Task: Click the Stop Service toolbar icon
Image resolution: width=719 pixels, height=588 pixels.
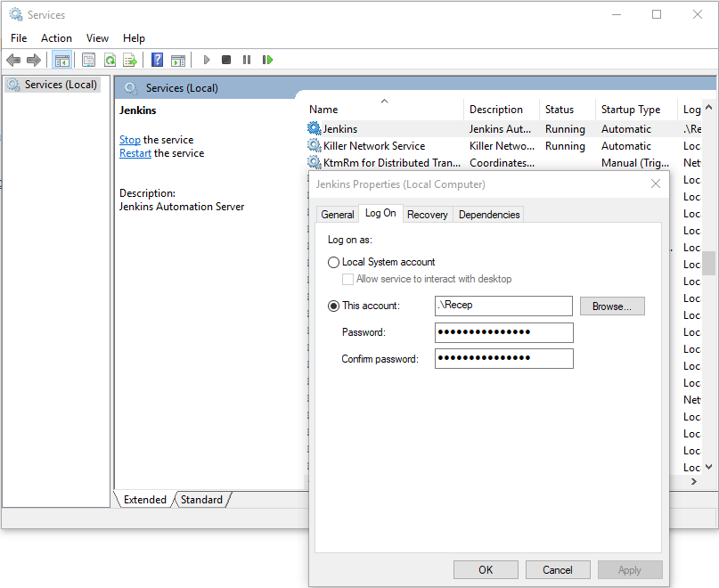Action: click(225, 60)
